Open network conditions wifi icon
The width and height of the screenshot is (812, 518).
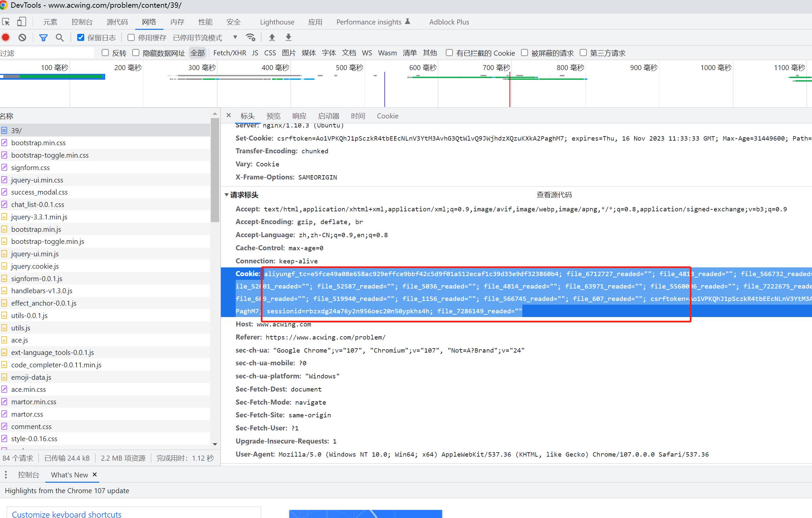click(x=250, y=38)
